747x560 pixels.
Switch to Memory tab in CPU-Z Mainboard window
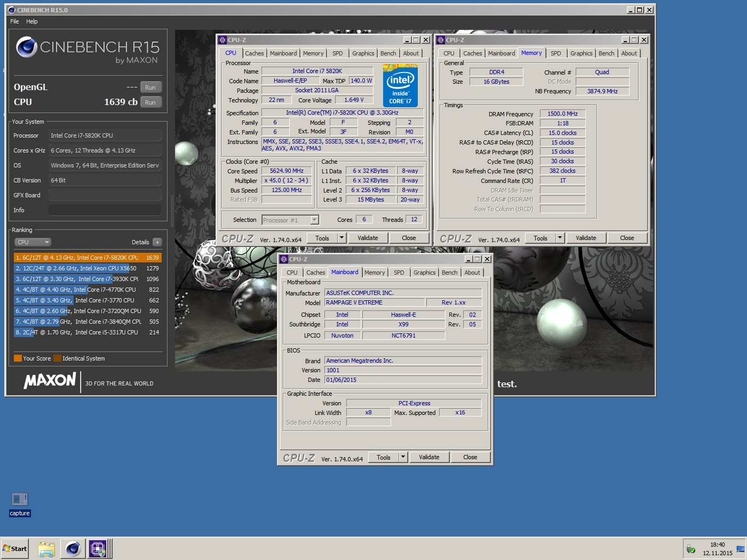(375, 273)
